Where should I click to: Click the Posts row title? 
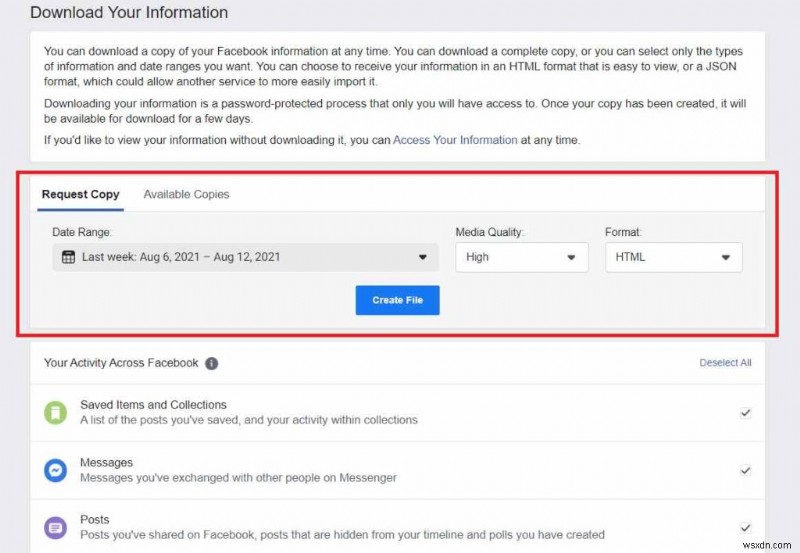point(95,520)
